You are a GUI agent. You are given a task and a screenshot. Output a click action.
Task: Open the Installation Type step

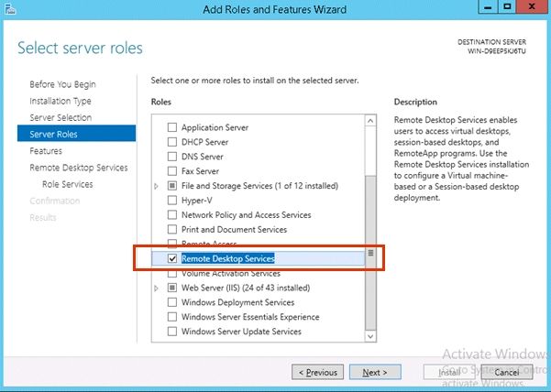61,101
